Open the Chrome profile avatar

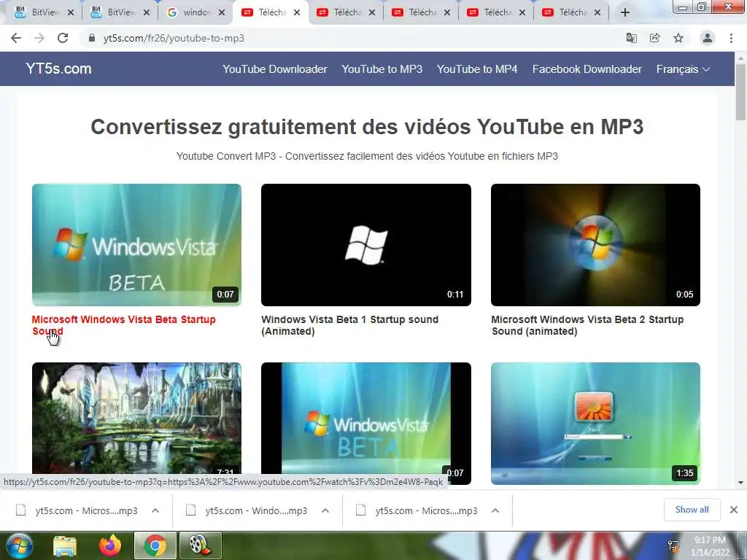[708, 38]
